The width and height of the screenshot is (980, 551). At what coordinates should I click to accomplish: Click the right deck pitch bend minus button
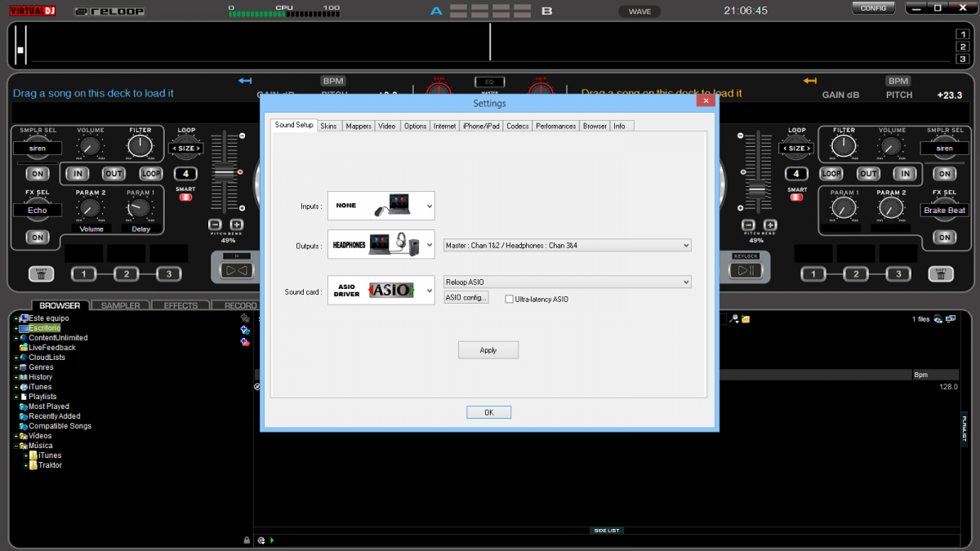coord(747,225)
